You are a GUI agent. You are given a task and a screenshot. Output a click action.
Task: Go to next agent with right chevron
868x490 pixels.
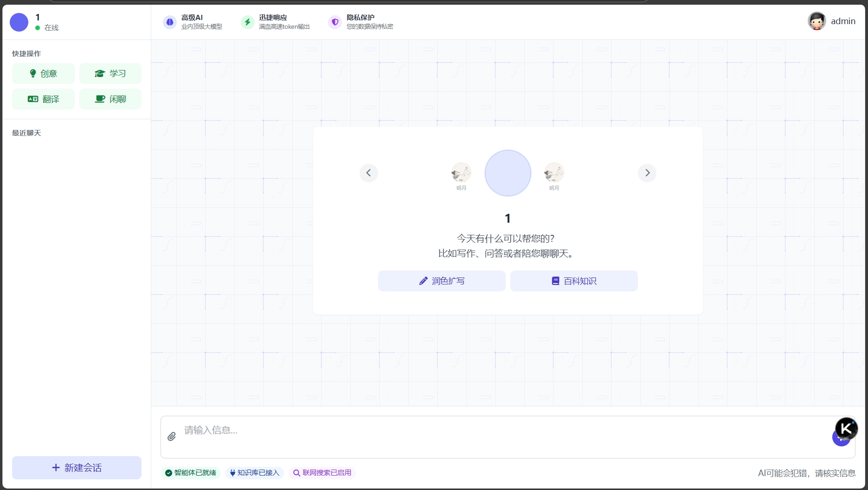tap(647, 173)
